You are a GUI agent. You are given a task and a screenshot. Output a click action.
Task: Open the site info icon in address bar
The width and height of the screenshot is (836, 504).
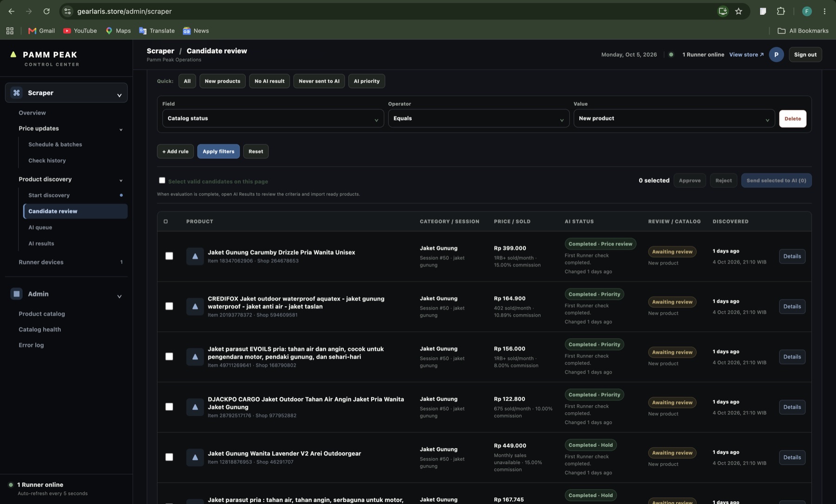tap(68, 11)
